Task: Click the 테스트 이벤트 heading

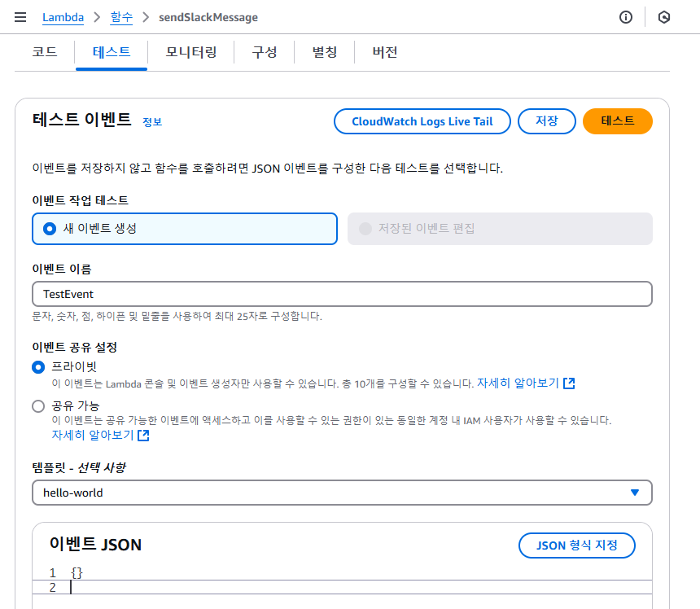Action: (x=81, y=120)
